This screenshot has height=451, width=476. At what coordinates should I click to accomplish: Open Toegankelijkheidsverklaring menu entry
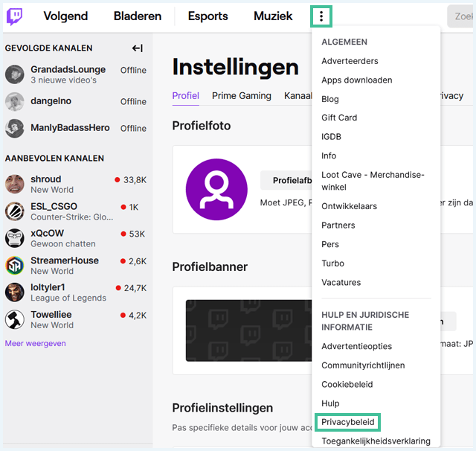pyautogui.click(x=376, y=441)
